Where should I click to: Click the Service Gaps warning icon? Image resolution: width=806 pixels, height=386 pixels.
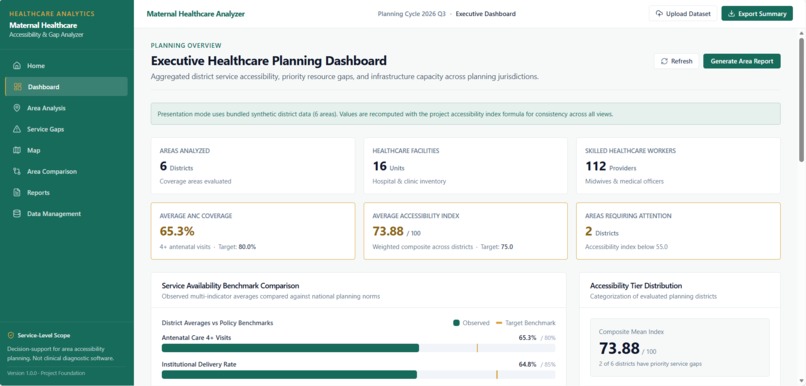coord(17,129)
